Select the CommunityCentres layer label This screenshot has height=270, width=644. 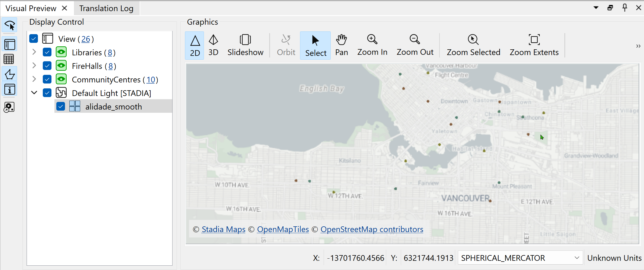(x=106, y=80)
